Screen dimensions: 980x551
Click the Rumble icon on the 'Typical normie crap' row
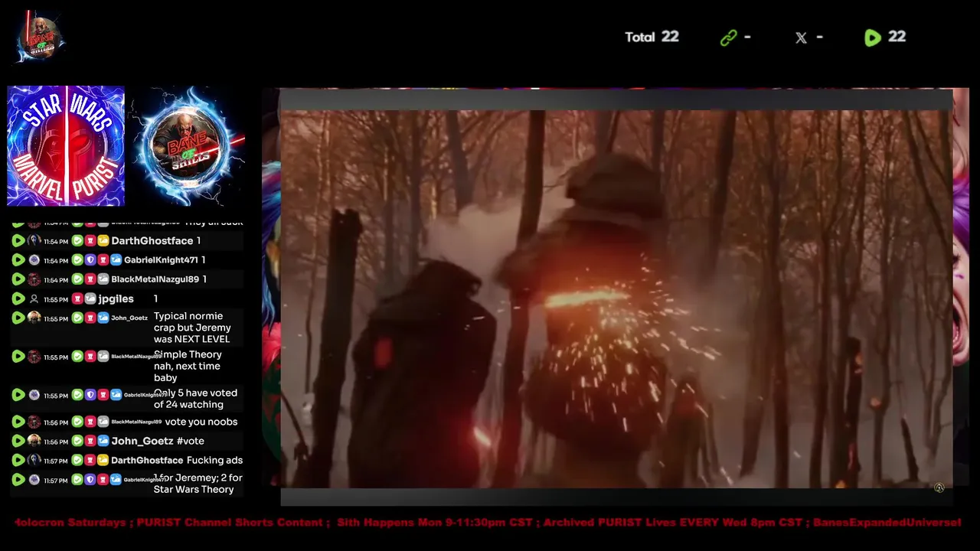coord(18,318)
